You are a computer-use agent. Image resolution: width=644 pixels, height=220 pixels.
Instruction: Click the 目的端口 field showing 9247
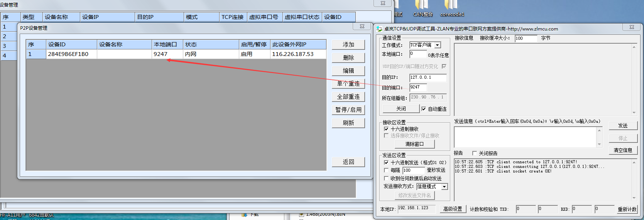(x=418, y=87)
